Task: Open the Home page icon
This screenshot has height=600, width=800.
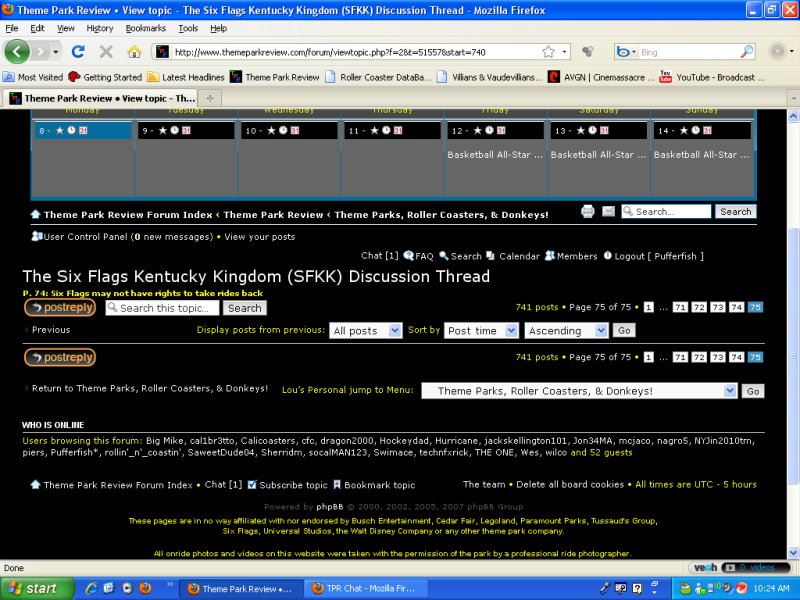Action: tap(134, 52)
